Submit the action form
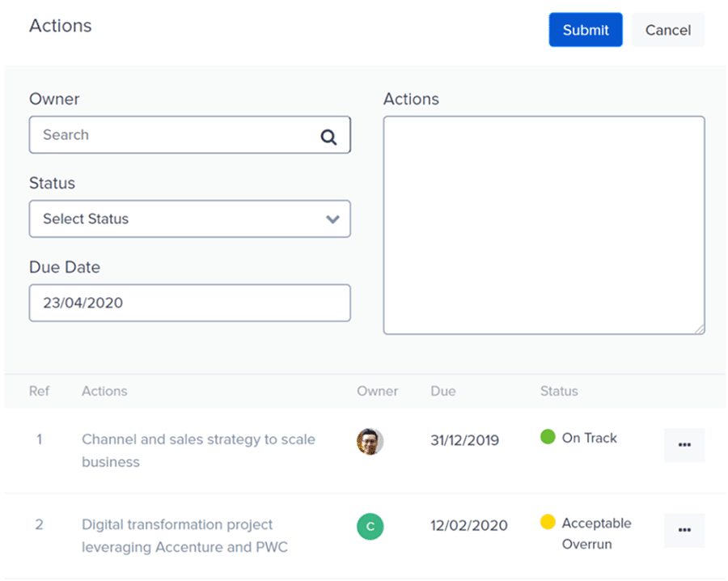728x581 pixels. pos(586,30)
